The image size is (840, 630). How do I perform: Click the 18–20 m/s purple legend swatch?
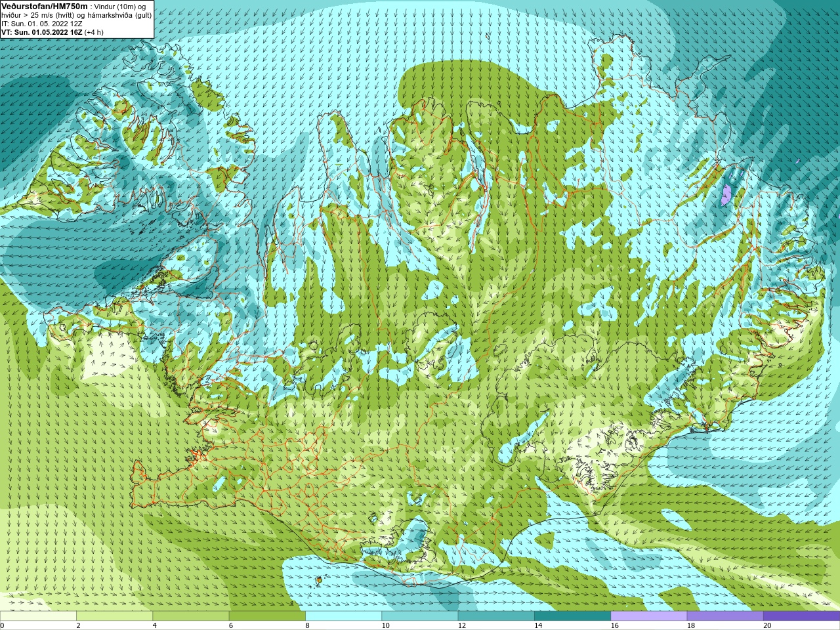pos(724,616)
